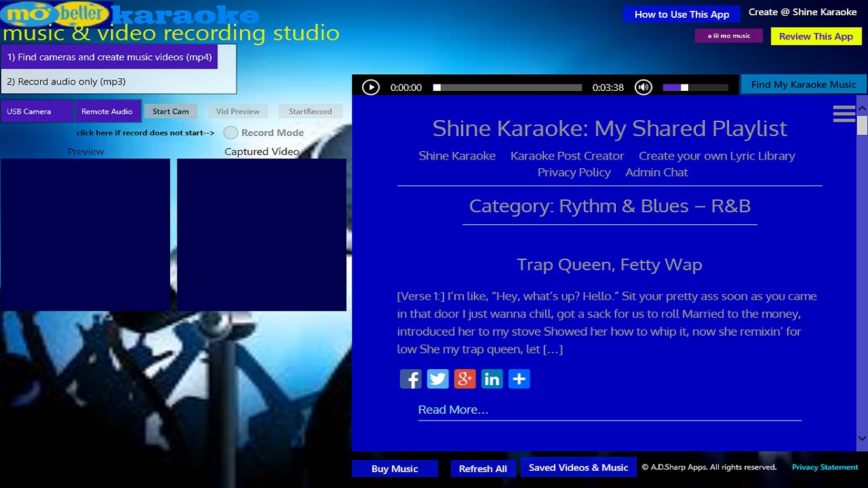Play the karaoke track
Image resolution: width=868 pixels, height=488 pixels.
371,87
